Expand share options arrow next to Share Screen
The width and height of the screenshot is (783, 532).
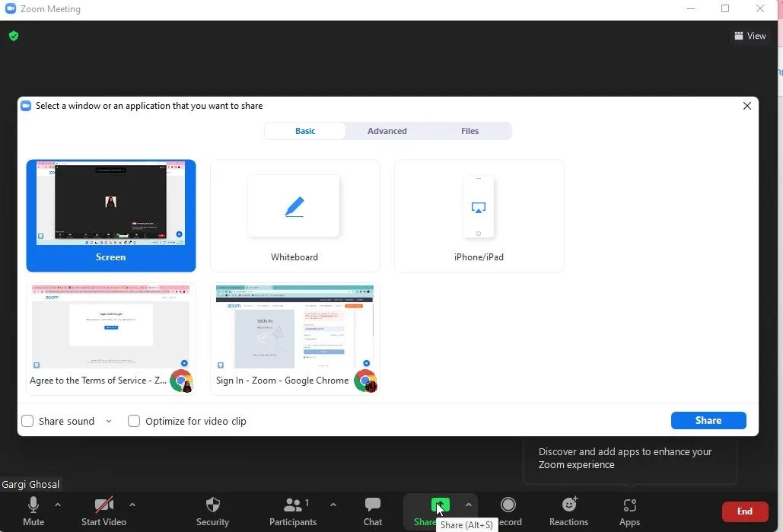[469, 505]
